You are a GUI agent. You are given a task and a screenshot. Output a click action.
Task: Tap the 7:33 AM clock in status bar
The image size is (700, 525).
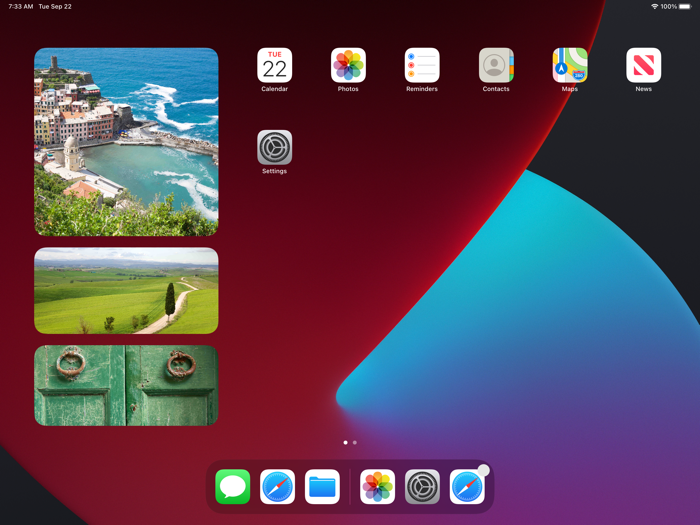tap(21, 6)
